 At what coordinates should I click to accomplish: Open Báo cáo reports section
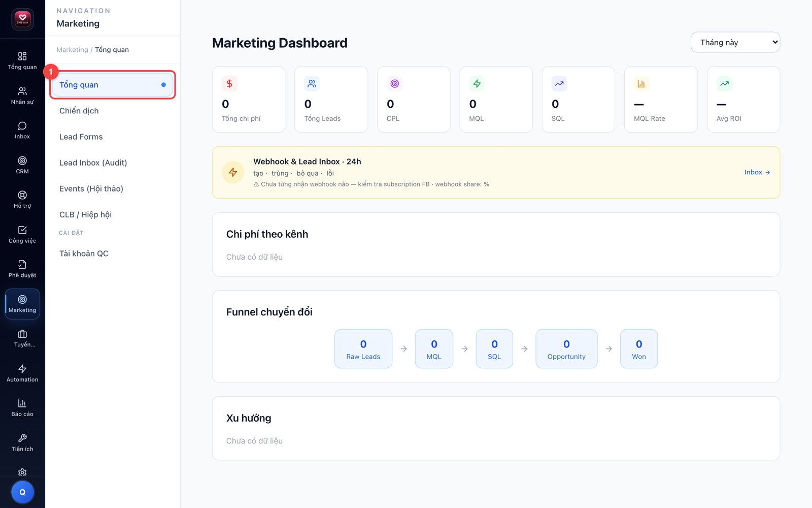(22, 408)
